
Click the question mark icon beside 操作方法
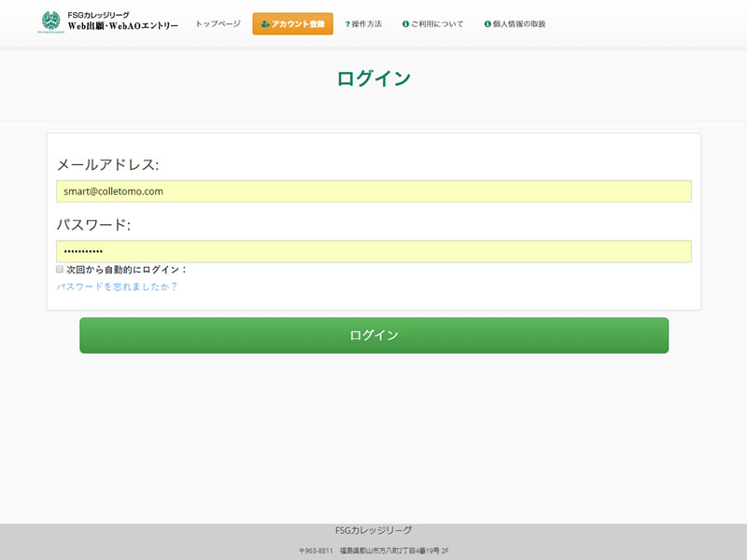(x=347, y=24)
